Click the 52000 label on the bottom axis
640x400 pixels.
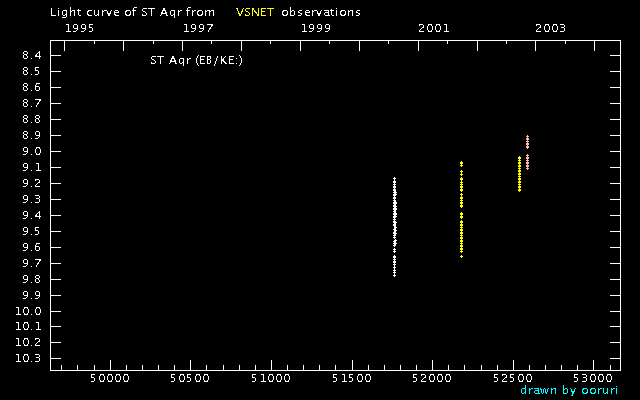point(432,378)
